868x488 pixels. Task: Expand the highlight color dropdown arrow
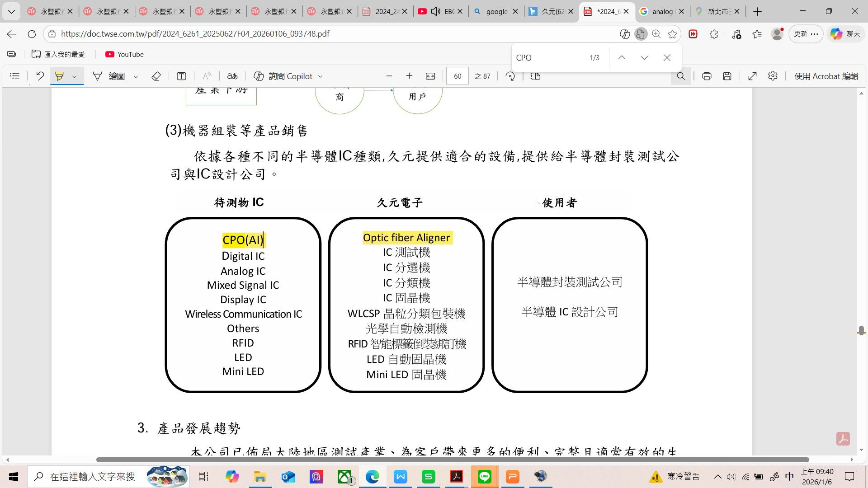75,76
